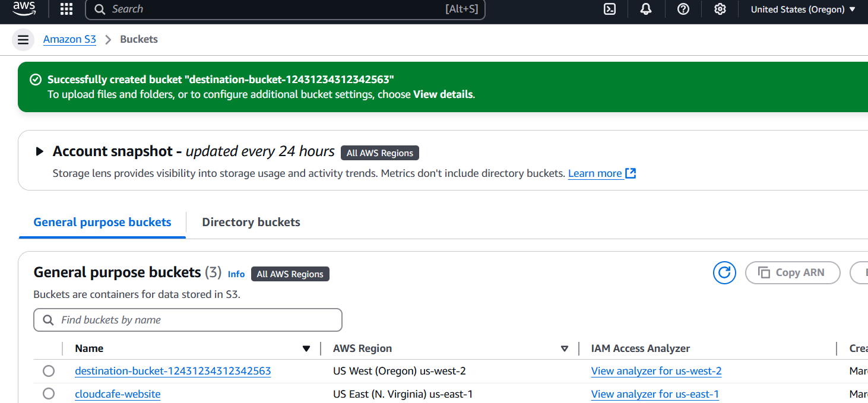The image size is (868, 403).
Task: Refresh the general purpose buckets list
Action: (724, 272)
